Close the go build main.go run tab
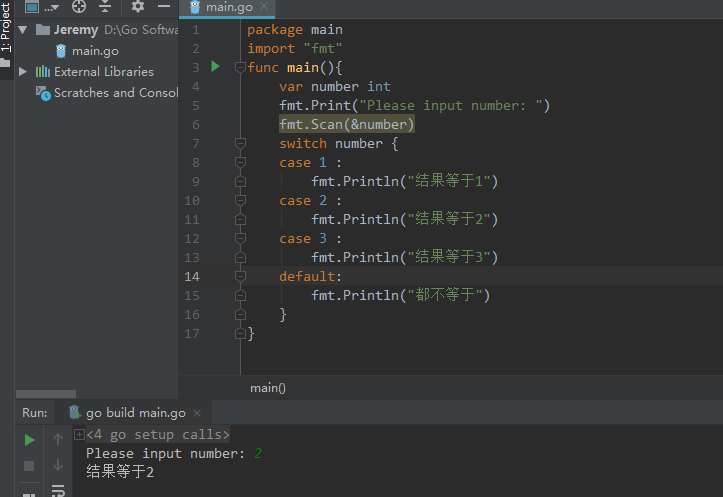The image size is (723, 497). point(197,413)
